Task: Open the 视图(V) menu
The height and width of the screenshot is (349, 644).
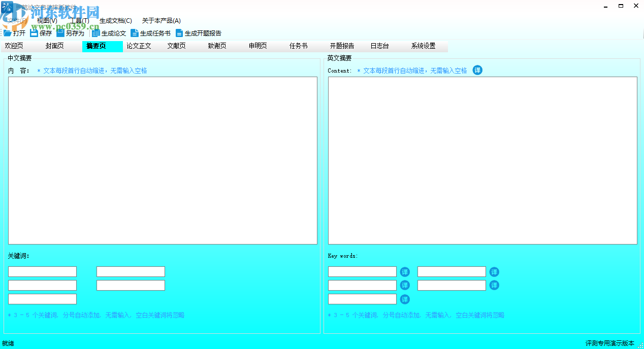Action: (47, 21)
